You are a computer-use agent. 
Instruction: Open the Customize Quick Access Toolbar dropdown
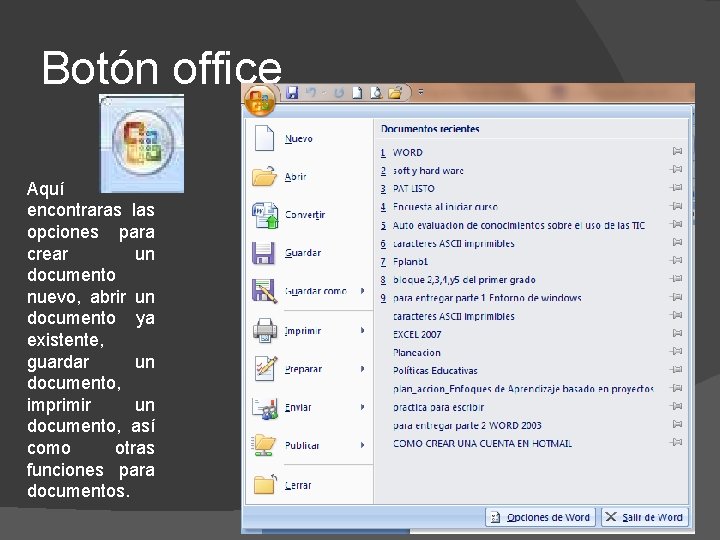pyautogui.click(x=421, y=92)
